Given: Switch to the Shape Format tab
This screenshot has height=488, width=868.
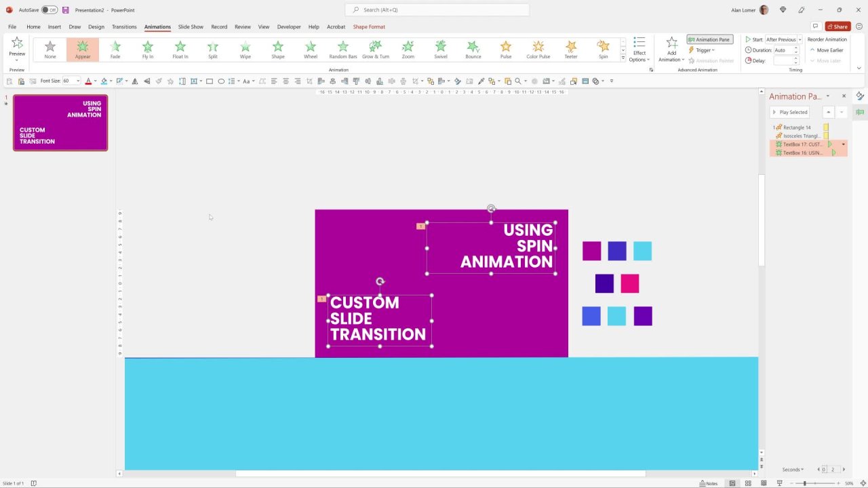Looking at the screenshot, I should pyautogui.click(x=369, y=27).
